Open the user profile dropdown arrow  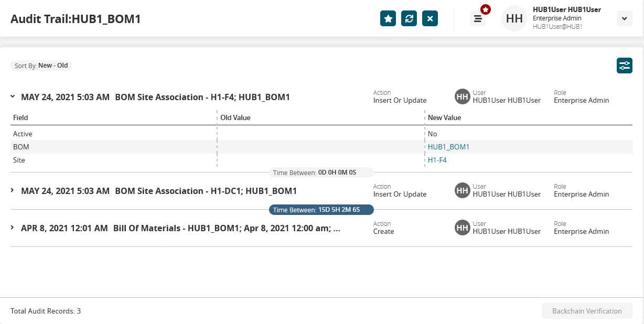pos(624,18)
